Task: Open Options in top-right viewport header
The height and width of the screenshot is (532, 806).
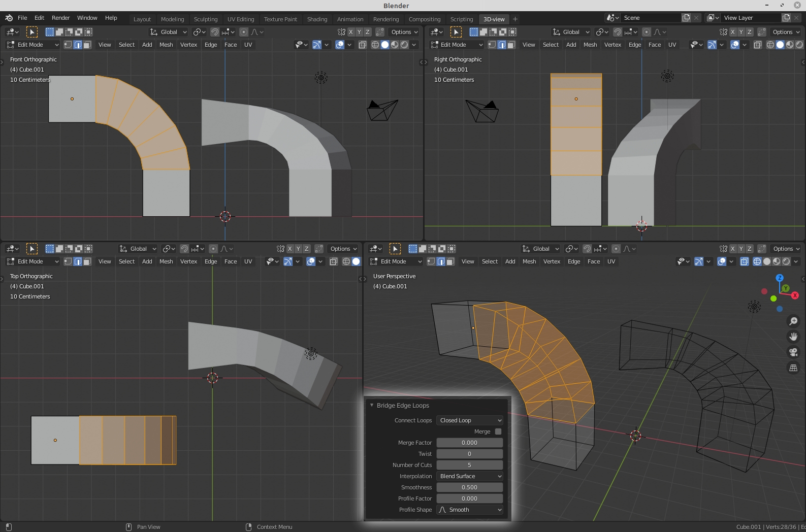Action: pyautogui.click(x=785, y=32)
